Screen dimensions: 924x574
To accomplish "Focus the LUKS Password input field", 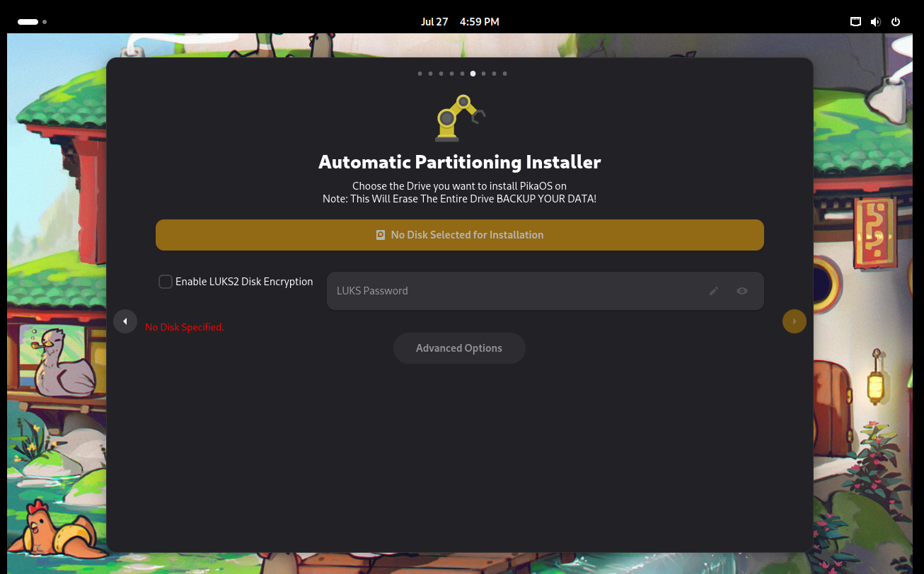I will 545,291.
